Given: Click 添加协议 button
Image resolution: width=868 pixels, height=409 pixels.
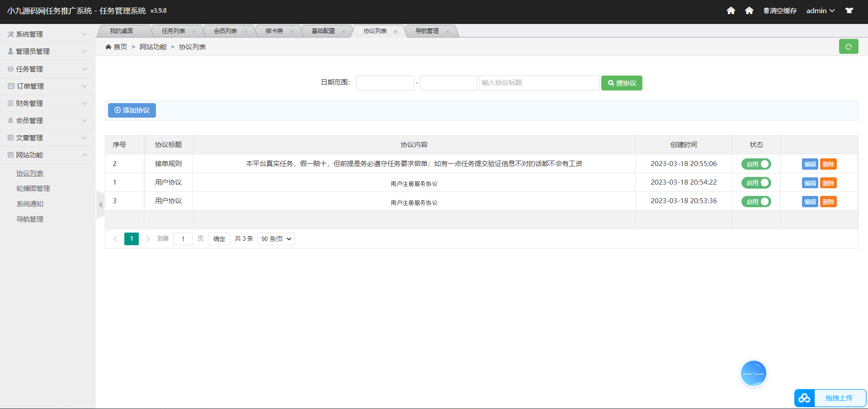Looking at the screenshot, I should click(132, 110).
